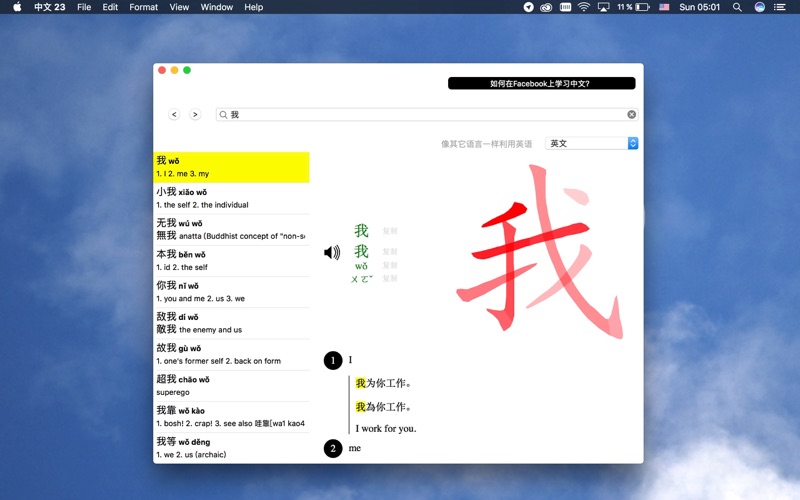Image resolution: width=800 pixels, height=500 pixels.
Task: Open the Apple menu
Action: (17, 7)
